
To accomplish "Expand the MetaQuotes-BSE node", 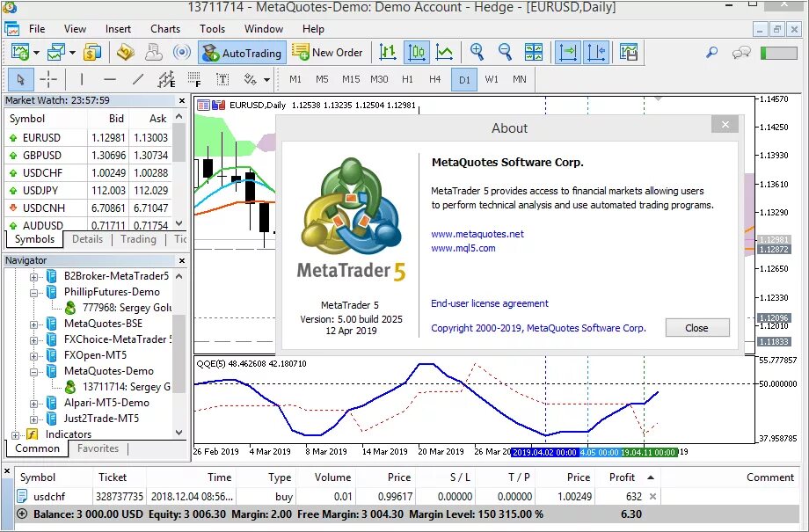I will (33, 324).
